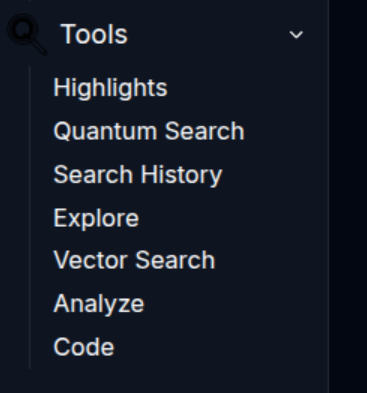Image resolution: width=367 pixels, height=393 pixels.
Task: Click the Explore sidebar link
Action: 96,218
